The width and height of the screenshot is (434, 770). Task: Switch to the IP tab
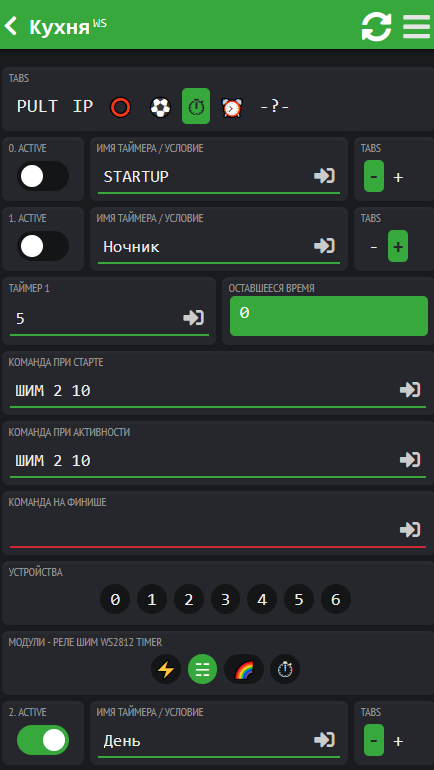(83, 106)
